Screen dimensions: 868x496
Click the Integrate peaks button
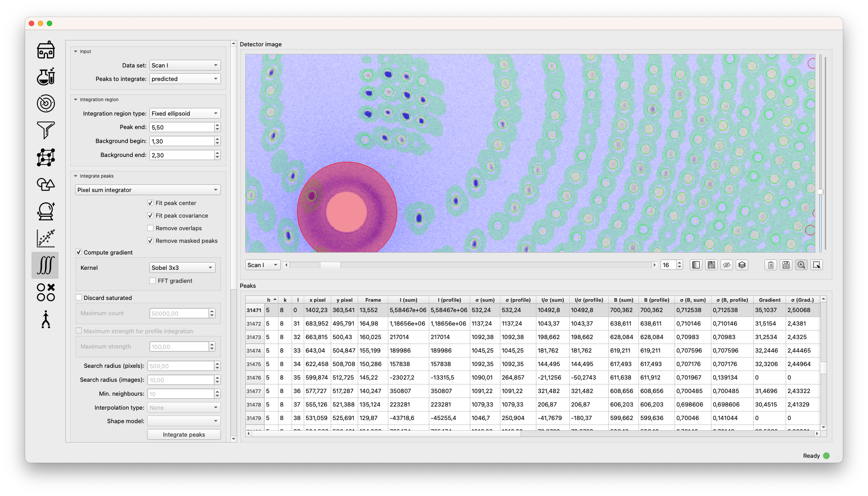pyautogui.click(x=184, y=434)
